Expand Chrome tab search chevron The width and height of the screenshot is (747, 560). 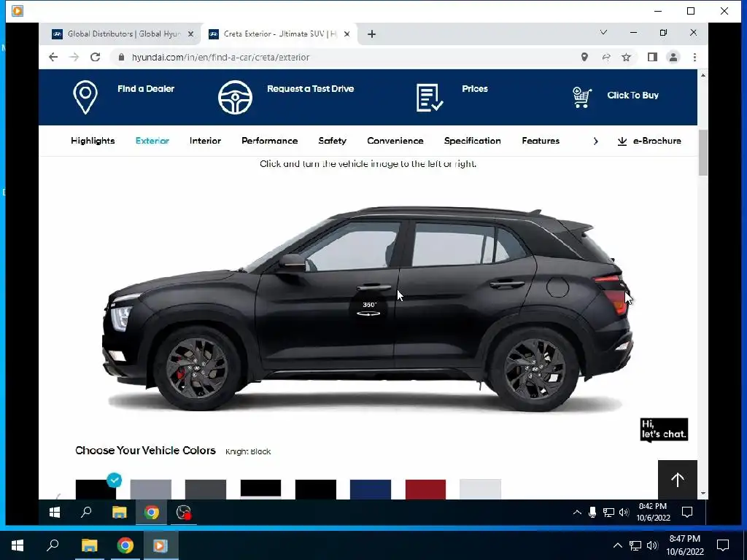coord(603,32)
